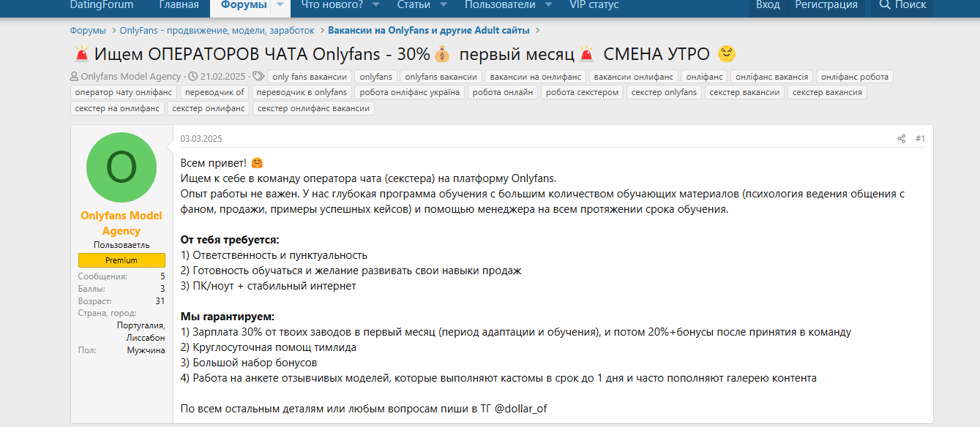The height and width of the screenshot is (427, 980).
Task: Select the Форумы nav tab
Action: coord(244,5)
